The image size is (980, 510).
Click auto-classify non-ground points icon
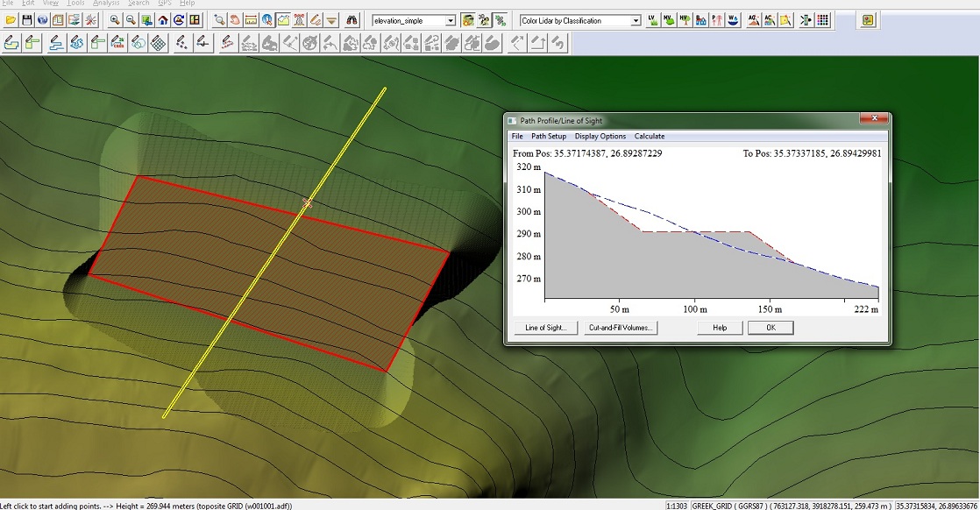770,20
